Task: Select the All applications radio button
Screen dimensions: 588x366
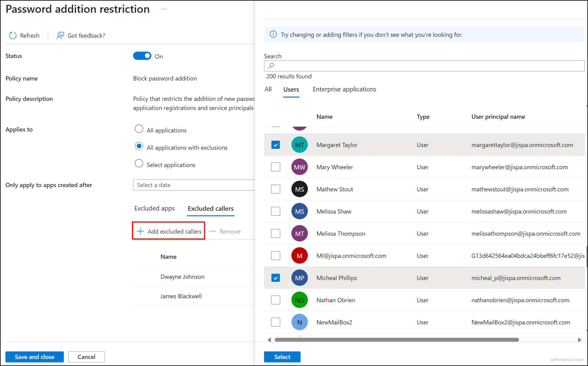Action: point(139,129)
